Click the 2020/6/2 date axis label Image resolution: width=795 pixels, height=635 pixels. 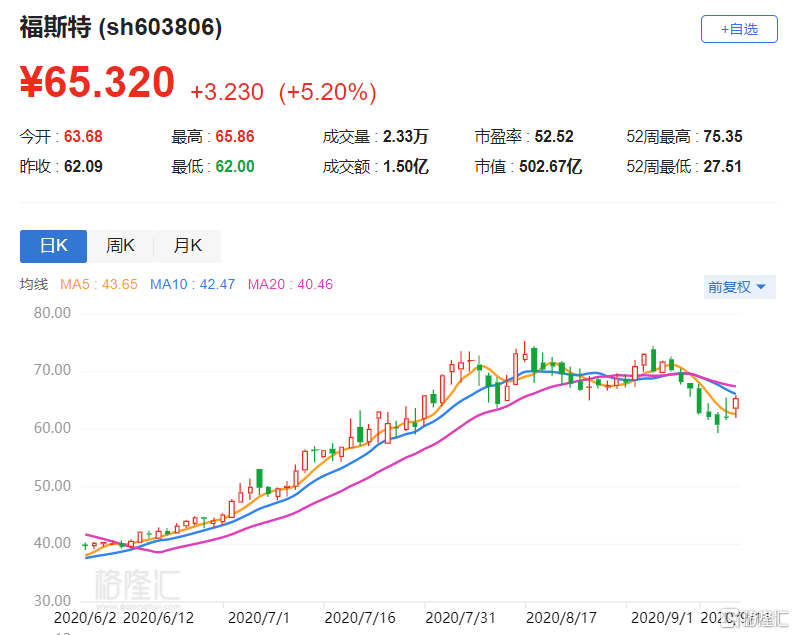tap(85, 618)
